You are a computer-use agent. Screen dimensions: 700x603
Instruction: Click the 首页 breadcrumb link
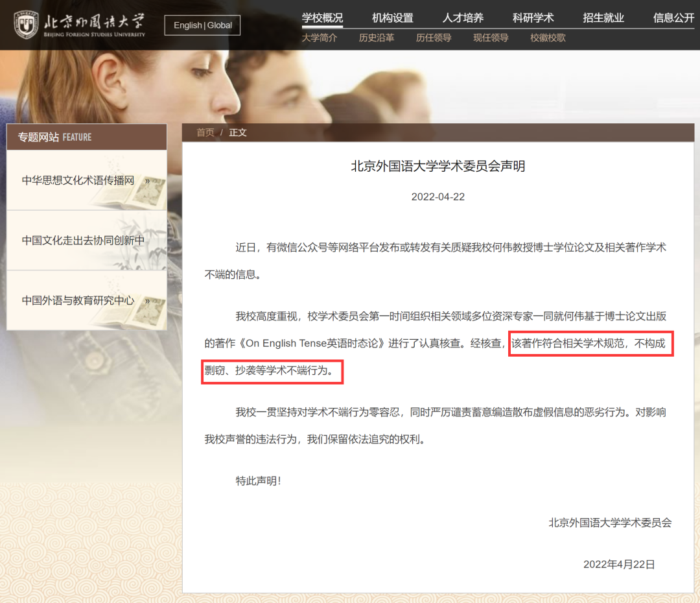(x=205, y=133)
